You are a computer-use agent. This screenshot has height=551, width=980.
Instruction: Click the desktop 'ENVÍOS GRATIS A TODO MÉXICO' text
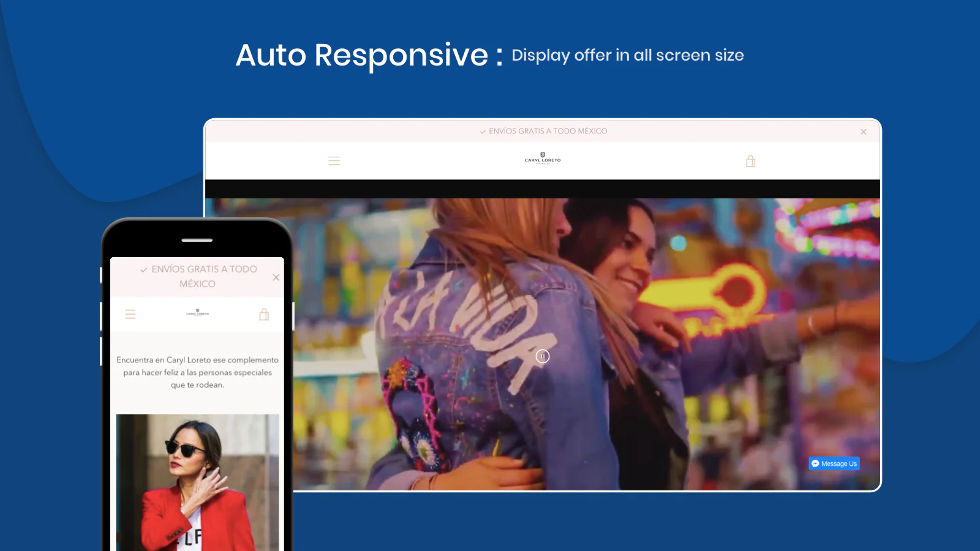pyautogui.click(x=548, y=131)
